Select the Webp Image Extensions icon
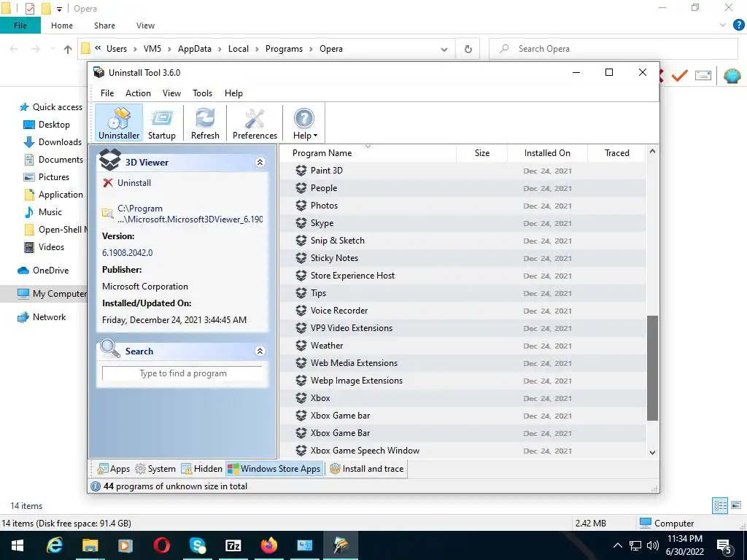The image size is (747, 560). click(301, 381)
